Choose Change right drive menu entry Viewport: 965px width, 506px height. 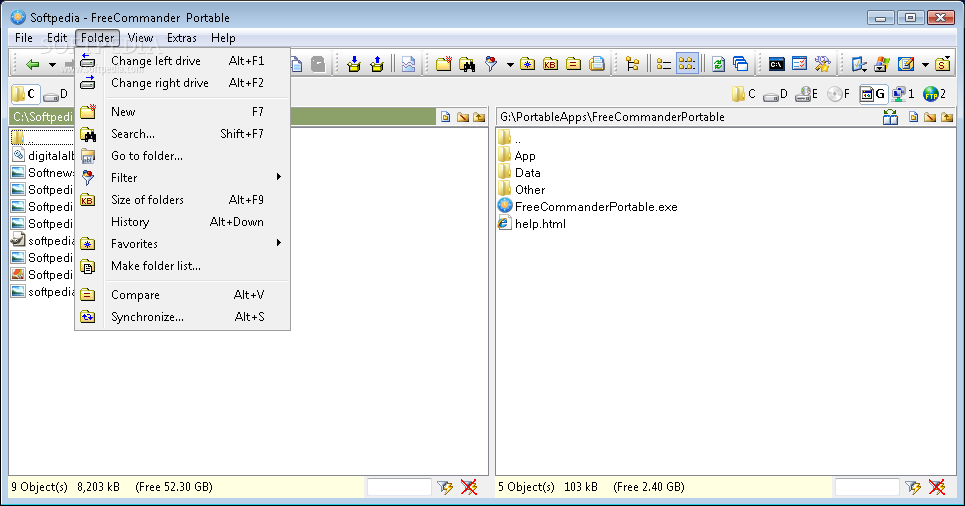[182, 83]
